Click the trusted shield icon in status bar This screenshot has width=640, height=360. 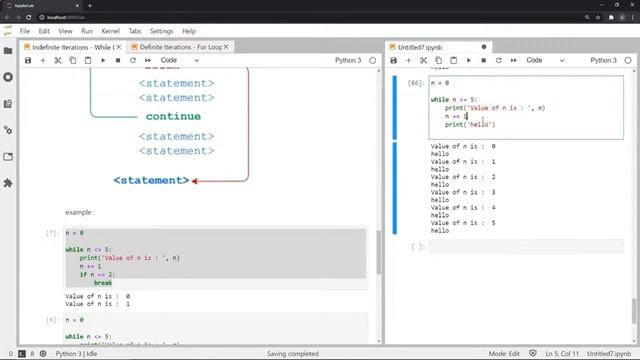(533, 353)
